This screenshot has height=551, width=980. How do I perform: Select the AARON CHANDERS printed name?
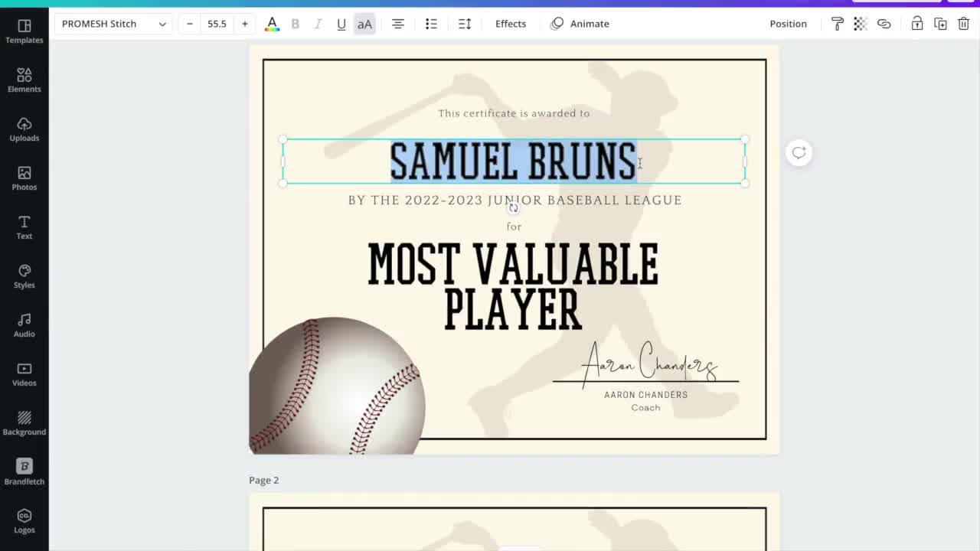(x=645, y=395)
